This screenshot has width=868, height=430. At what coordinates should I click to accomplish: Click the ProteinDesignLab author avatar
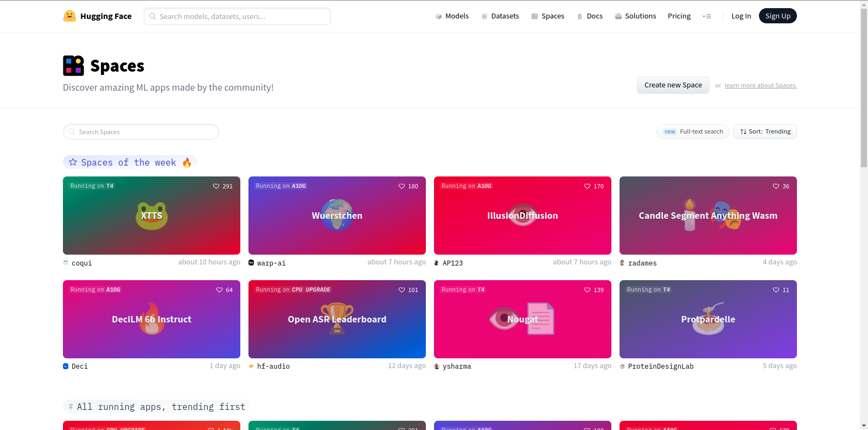(x=622, y=366)
